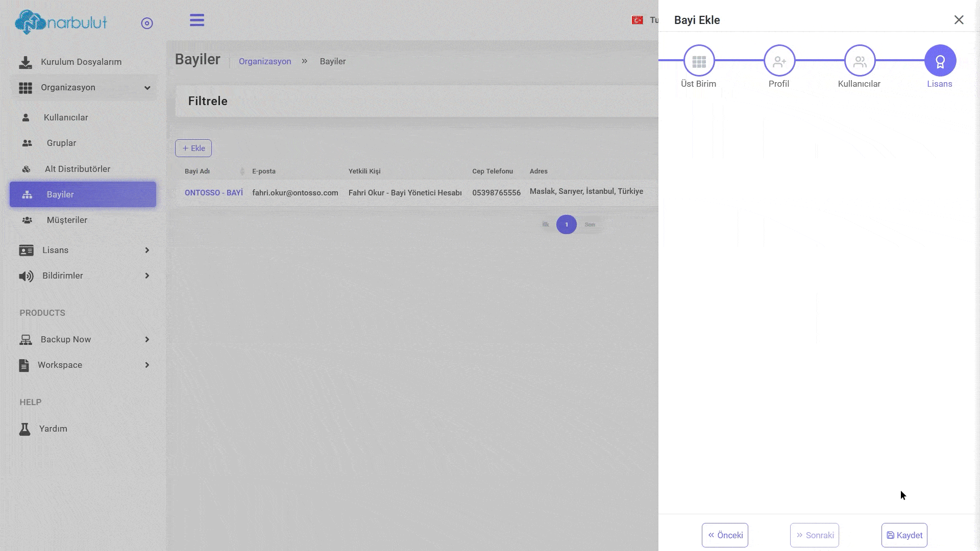Select Bayiler in the sidebar
980x551 pixels.
[x=83, y=194]
